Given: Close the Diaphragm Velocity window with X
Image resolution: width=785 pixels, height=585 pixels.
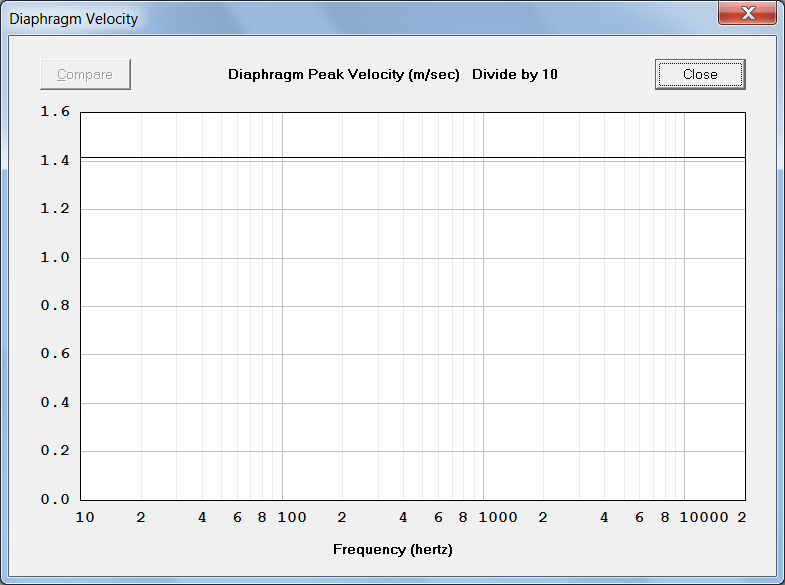Looking at the screenshot, I should [x=747, y=13].
